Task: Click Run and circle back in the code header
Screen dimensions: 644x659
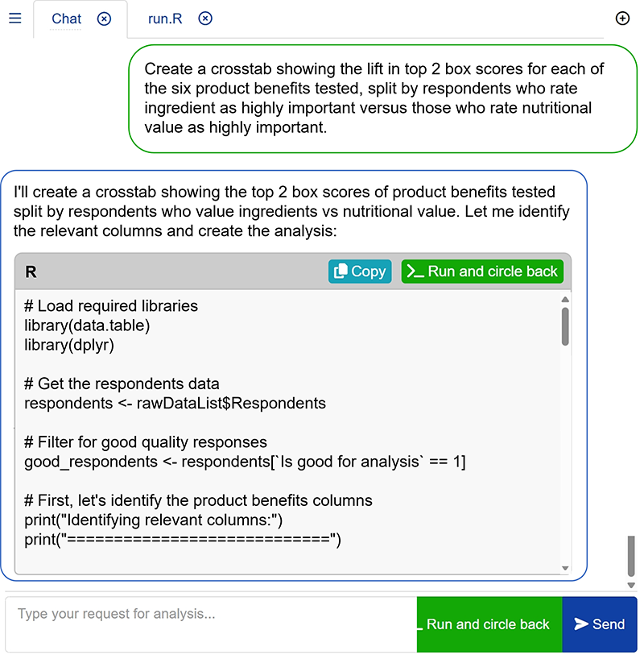Action: pyautogui.click(x=481, y=271)
